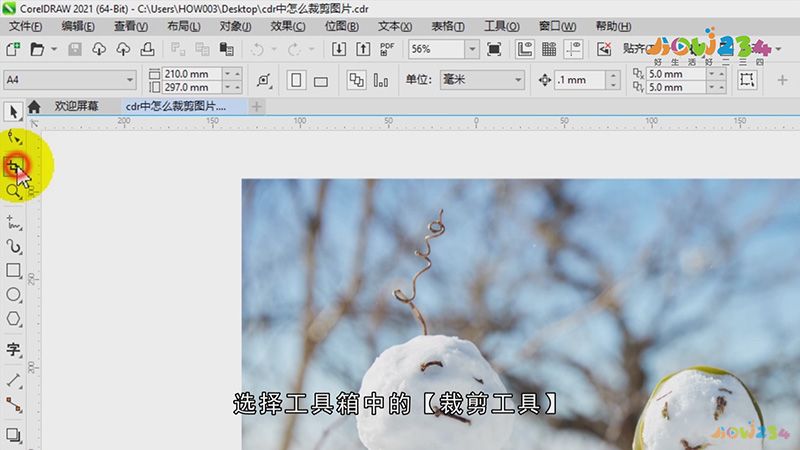Viewport: 800px width, 450px height.
Task: Switch page to portrait orientation
Action: (296, 80)
